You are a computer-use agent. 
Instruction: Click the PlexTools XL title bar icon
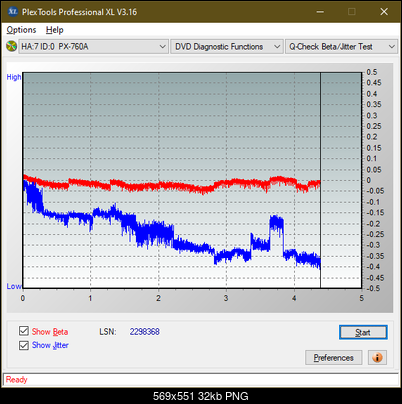[13, 12]
